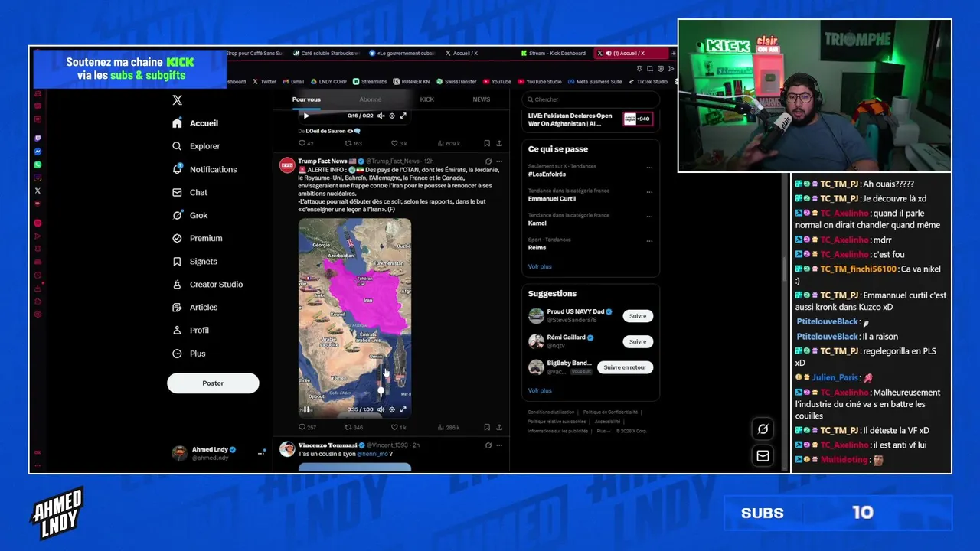The height and width of the screenshot is (551, 980).
Task: Open the Profil page
Action: 191,330
